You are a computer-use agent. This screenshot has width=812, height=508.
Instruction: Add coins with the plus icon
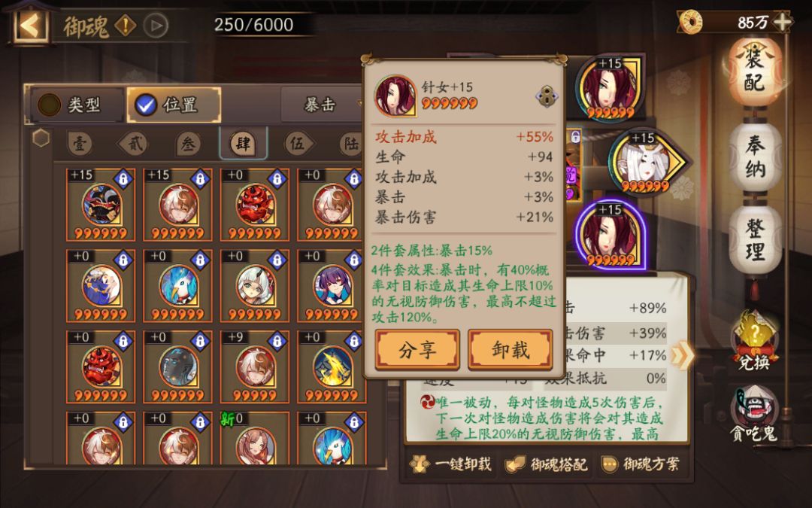782,22
